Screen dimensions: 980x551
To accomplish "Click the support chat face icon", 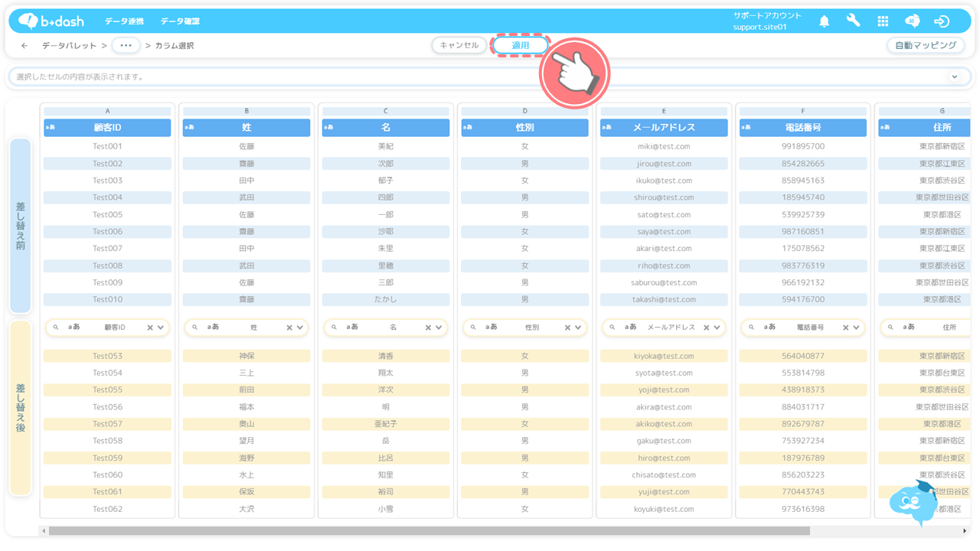I will tap(912, 21).
